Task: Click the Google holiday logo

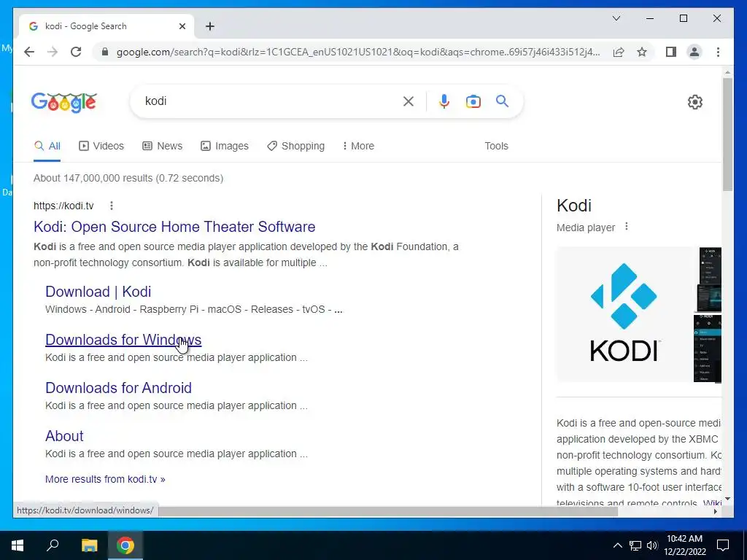Action: 64,102
